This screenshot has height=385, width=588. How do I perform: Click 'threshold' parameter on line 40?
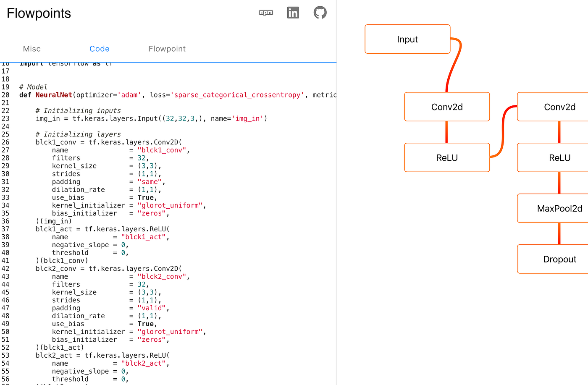pos(70,253)
